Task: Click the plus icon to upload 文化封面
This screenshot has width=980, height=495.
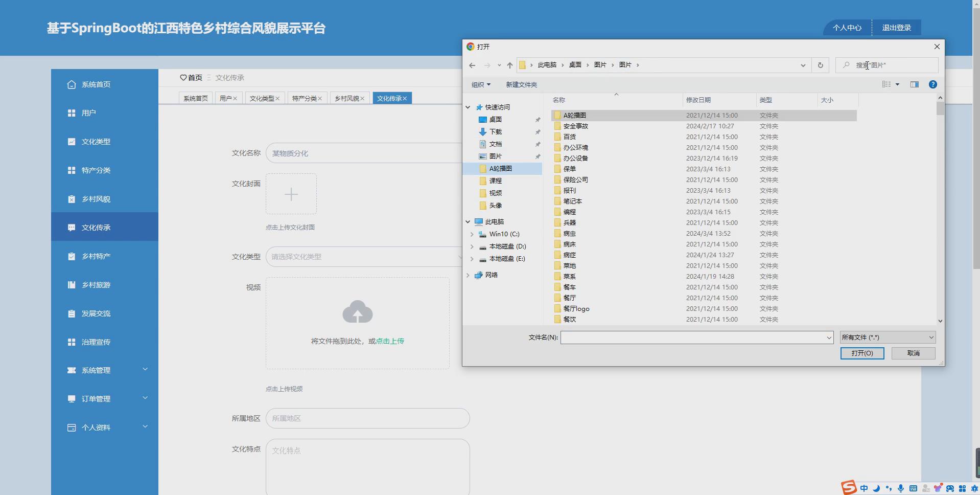Action: point(291,194)
